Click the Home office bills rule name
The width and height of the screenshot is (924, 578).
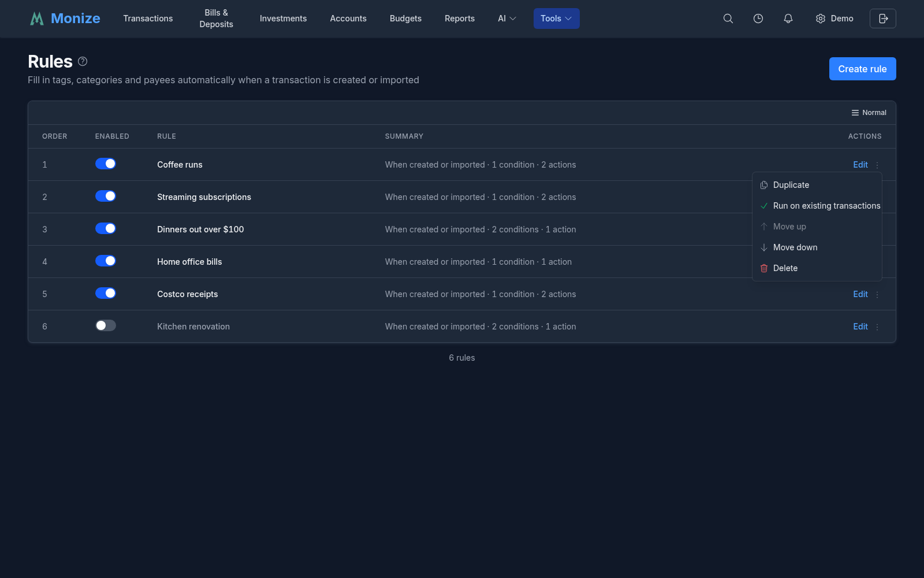point(189,262)
